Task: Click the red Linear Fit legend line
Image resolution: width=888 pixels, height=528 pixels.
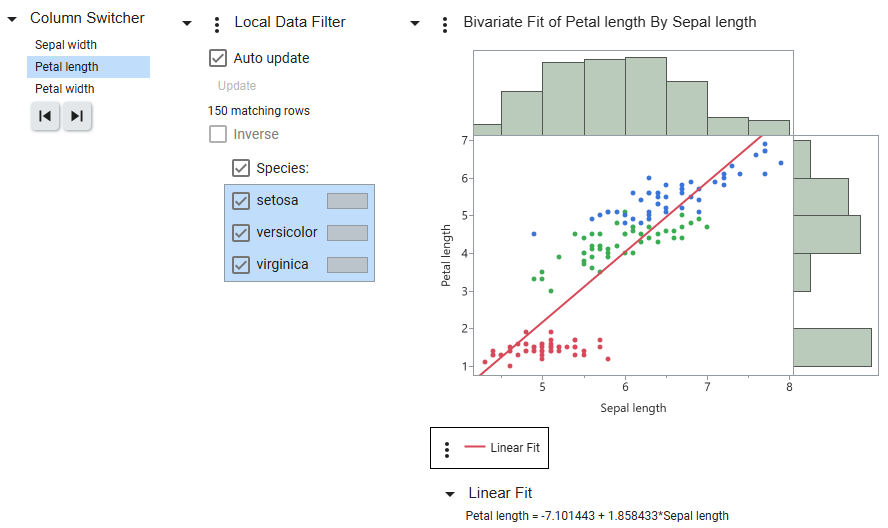Action: (x=475, y=448)
